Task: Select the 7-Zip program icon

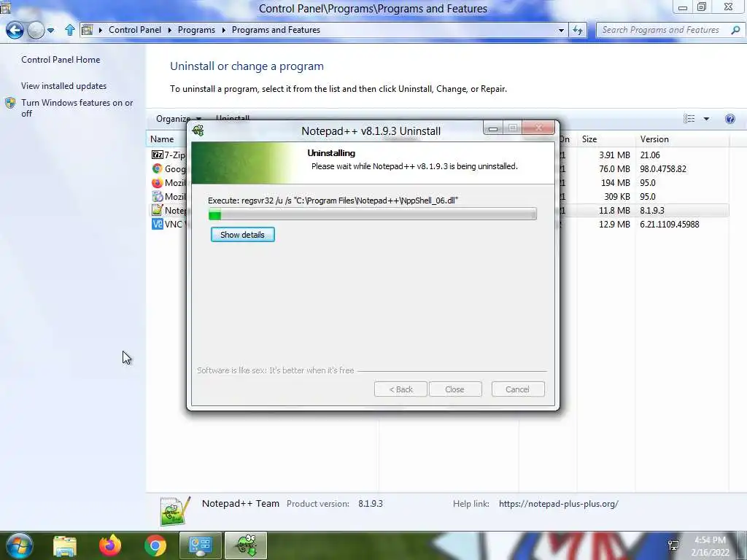Action: coord(158,155)
